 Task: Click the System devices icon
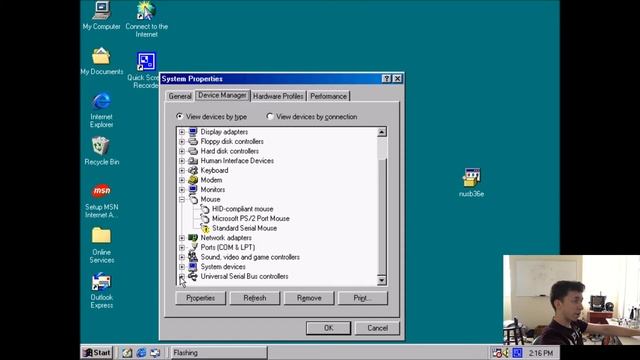pyautogui.click(x=193, y=267)
